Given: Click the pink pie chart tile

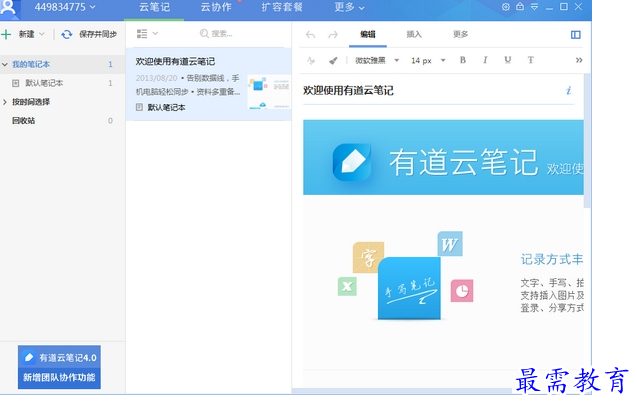Looking at the screenshot, I should pyautogui.click(x=462, y=291).
